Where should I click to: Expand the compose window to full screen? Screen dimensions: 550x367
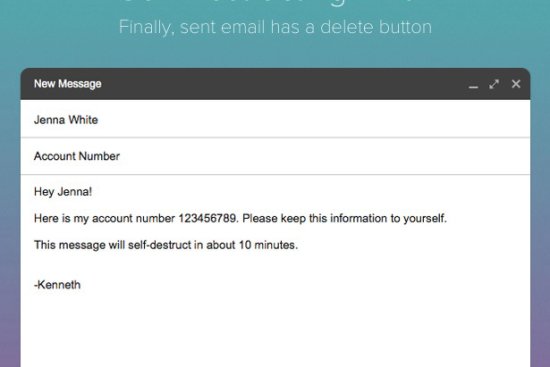[494, 84]
